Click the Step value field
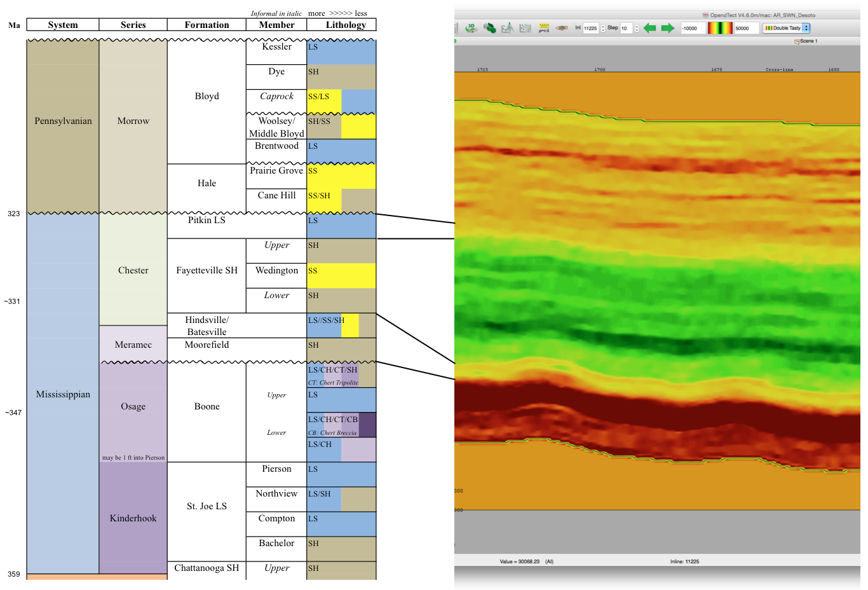868x590 pixels. pos(627,28)
